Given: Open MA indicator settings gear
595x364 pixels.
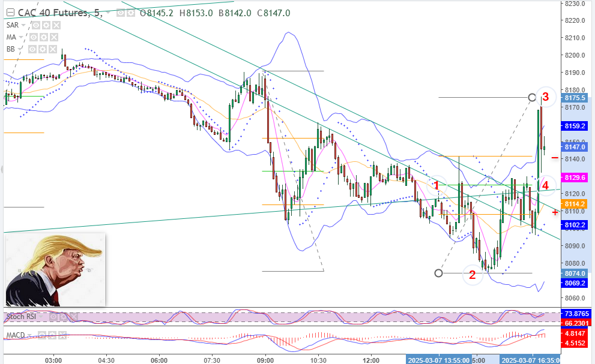Looking at the screenshot, I should (x=44, y=37).
